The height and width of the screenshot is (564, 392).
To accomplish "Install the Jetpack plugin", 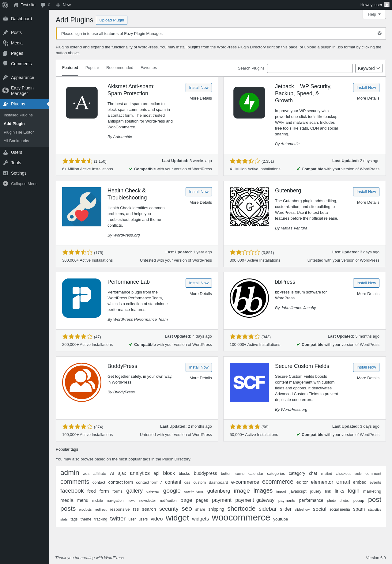I will click(366, 88).
